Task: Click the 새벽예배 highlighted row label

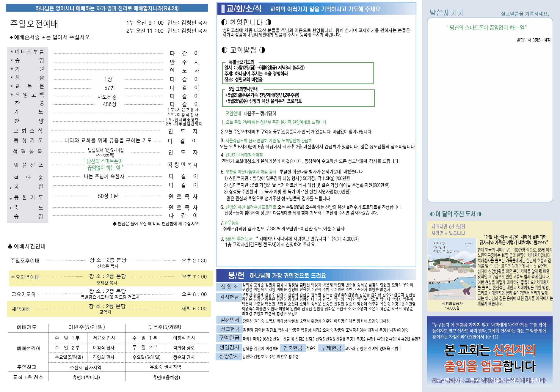Action: tap(21, 309)
